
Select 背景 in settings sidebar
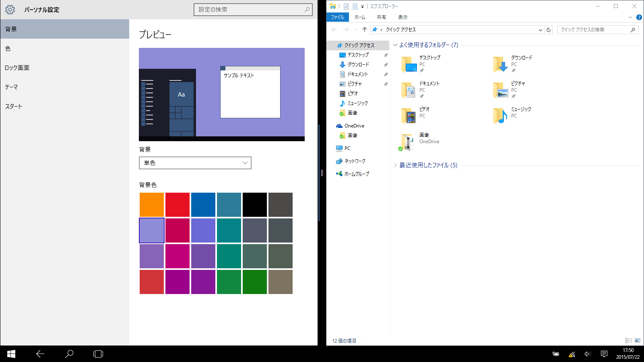tap(64, 29)
